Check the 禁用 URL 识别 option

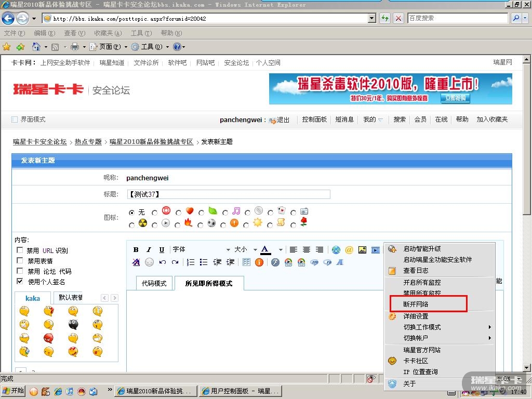click(20, 250)
